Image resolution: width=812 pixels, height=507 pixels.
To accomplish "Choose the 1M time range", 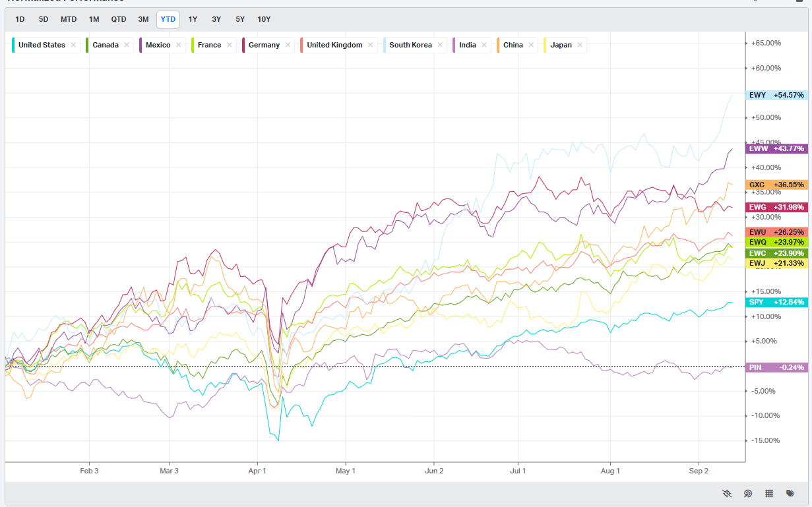I will (x=94, y=19).
